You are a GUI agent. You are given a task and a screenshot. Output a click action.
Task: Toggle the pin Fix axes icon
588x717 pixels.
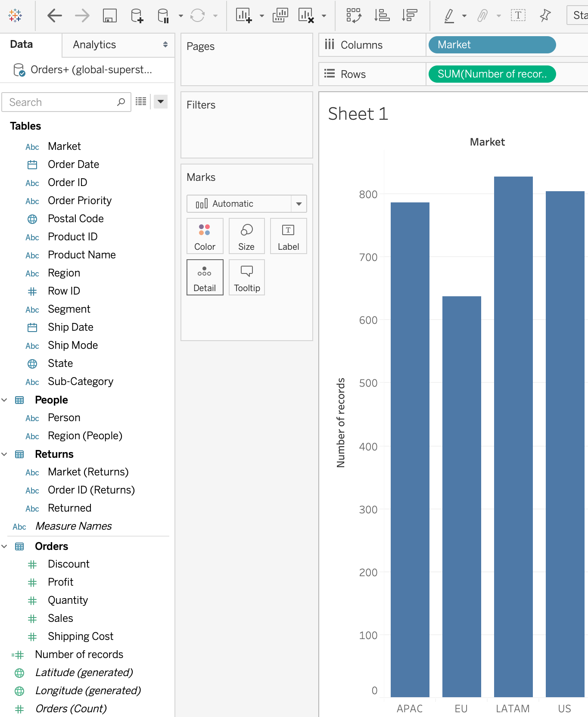point(545,16)
